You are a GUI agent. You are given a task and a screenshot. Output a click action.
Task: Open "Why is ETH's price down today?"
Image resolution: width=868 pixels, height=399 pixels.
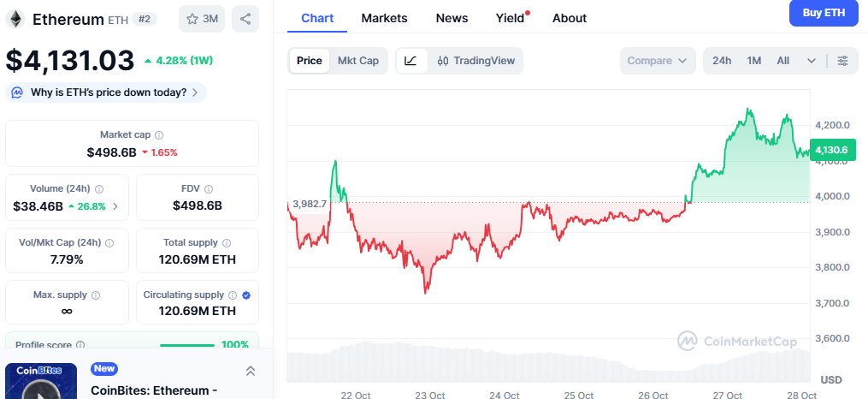(x=107, y=92)
